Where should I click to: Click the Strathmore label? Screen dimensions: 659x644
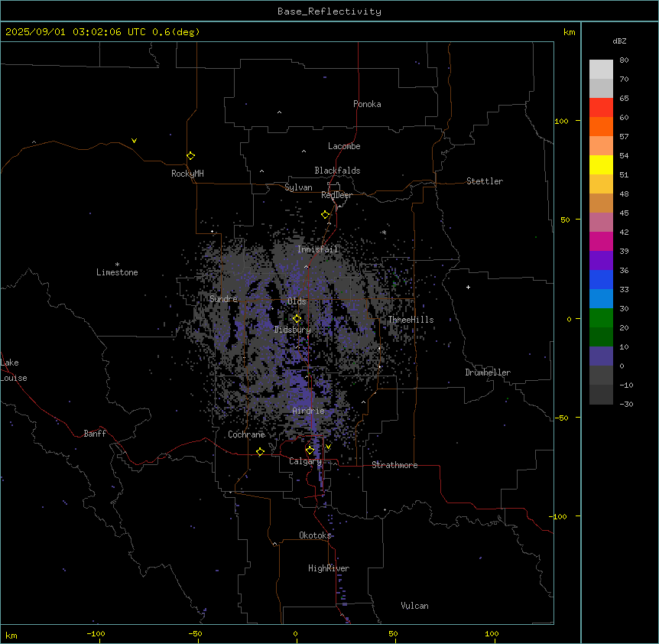point(394,465)
